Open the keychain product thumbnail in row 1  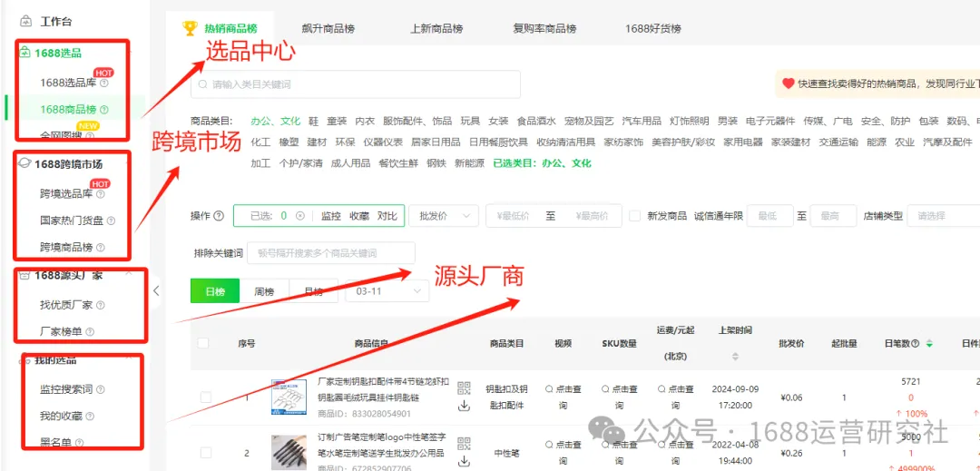point(289,397)
